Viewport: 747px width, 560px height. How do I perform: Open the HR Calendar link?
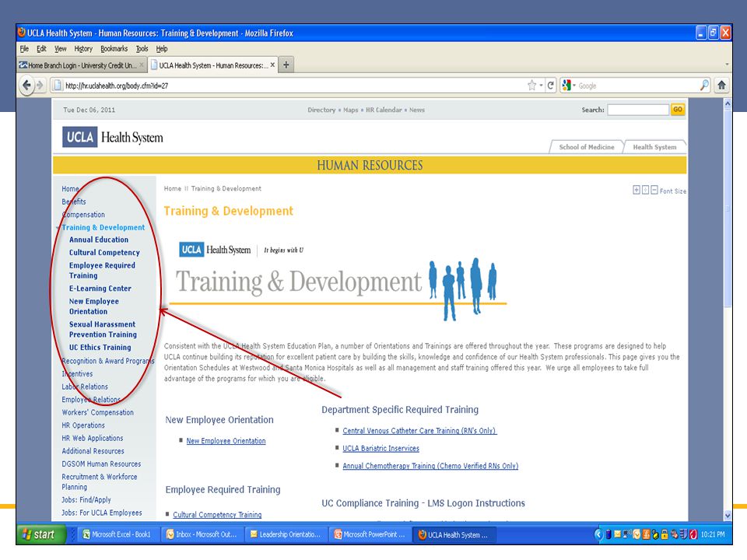click(384, 110)
